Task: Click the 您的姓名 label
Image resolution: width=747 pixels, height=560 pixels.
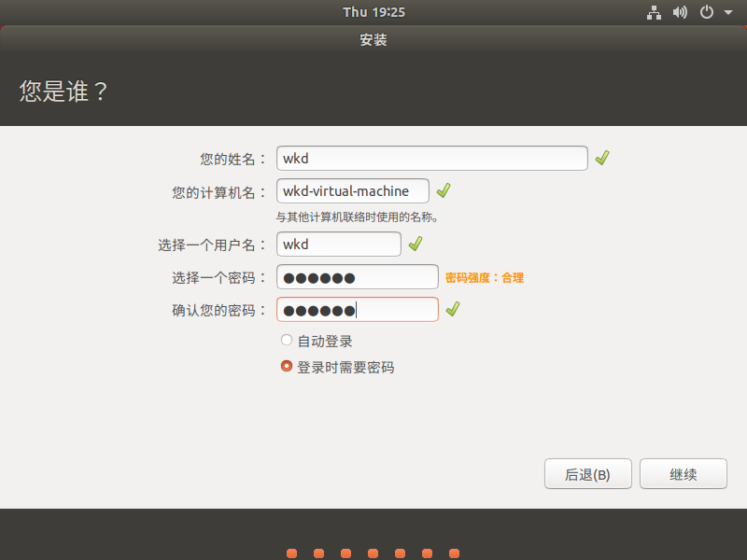Action: [x=232, y=159]
